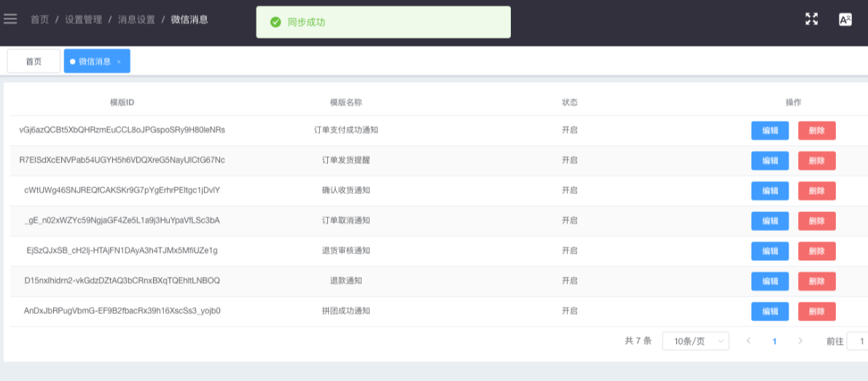The width and height of the screenshot is (868, 381).
Task: Delete the 退款通知 template
Action: click(x=816, y=281)
